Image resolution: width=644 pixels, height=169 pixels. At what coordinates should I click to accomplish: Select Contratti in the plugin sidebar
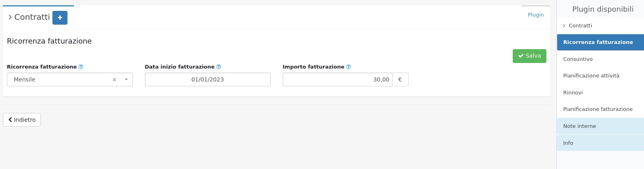click(580, 26)
